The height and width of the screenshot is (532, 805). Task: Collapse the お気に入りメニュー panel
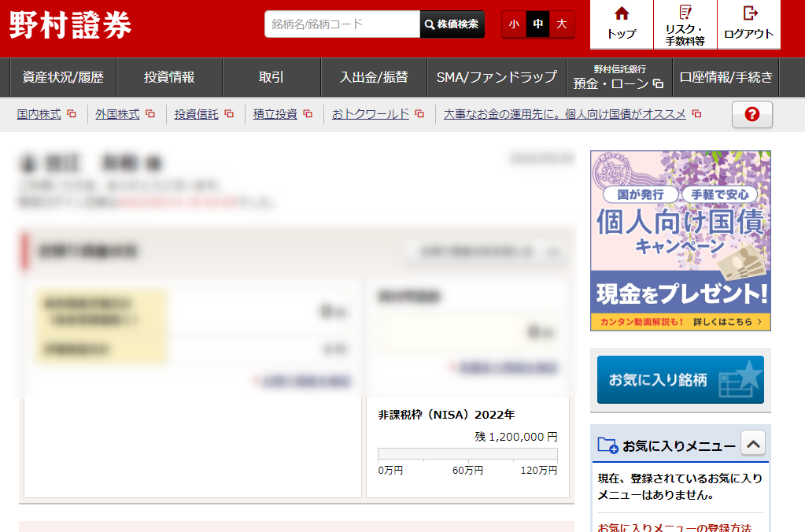pyautogui.click(x=753, y=444)
